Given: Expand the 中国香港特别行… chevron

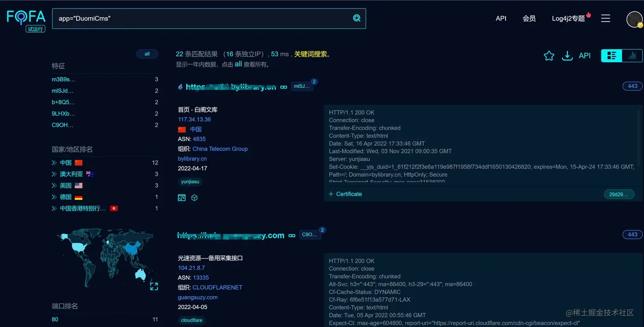Looking at the screenshot, I should coord(54,209).
